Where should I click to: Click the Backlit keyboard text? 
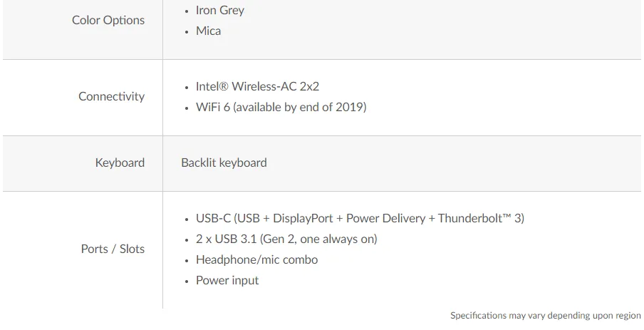click(x=224, y=163)
